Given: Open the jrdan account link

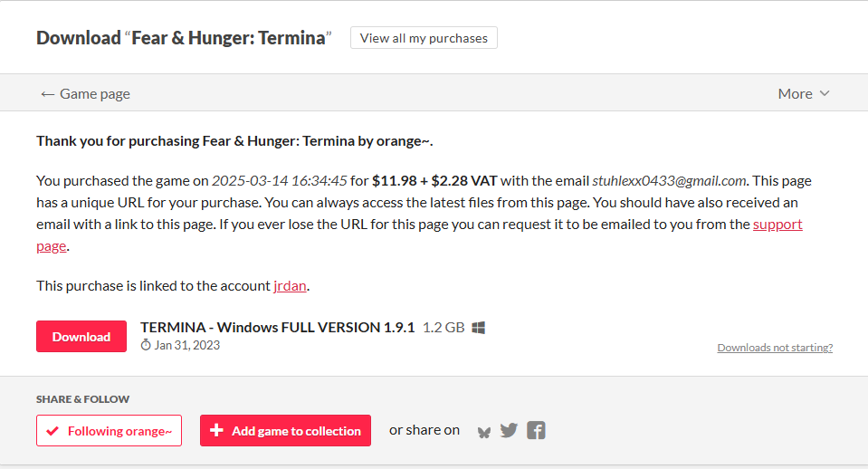Looking at the screenshot, I should [x=290, y=286].
